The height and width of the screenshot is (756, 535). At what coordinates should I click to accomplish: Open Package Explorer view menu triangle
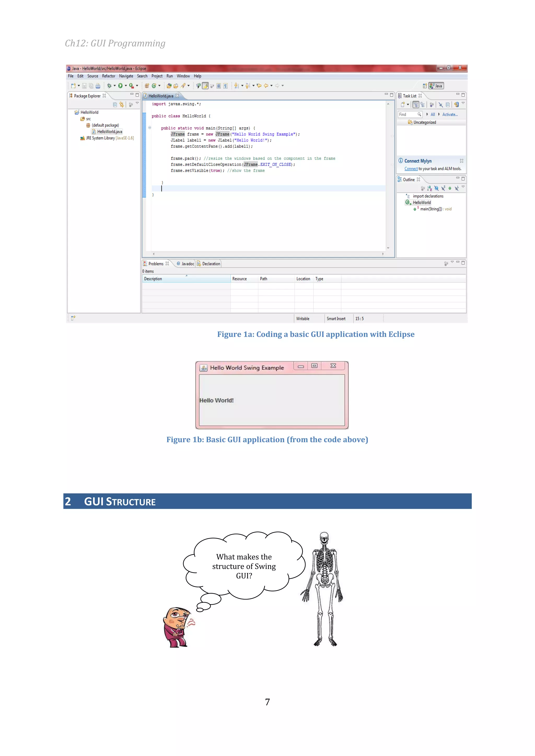click(137, 103)
